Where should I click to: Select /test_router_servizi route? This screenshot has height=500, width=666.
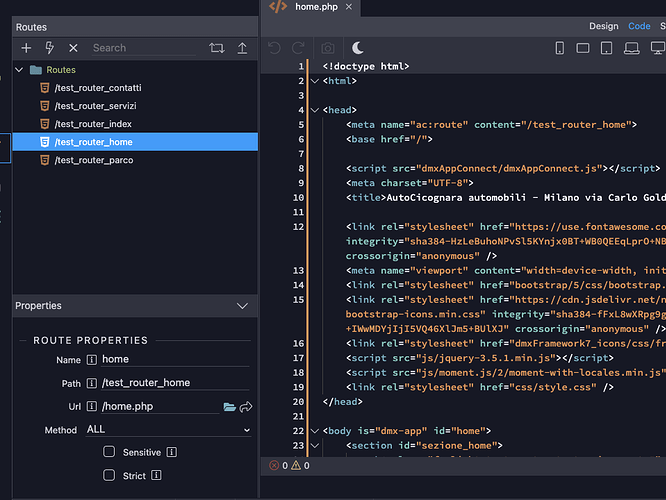[x=135, y=106]
